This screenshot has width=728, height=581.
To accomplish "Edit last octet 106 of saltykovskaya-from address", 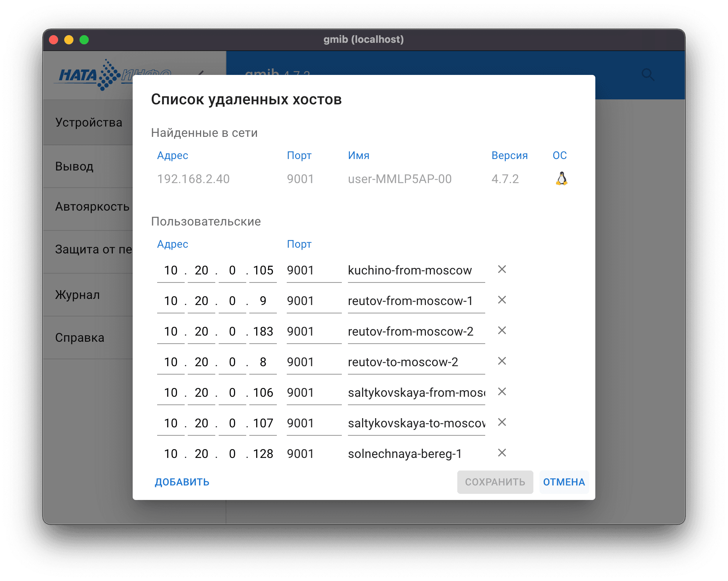I will point(263,393).
